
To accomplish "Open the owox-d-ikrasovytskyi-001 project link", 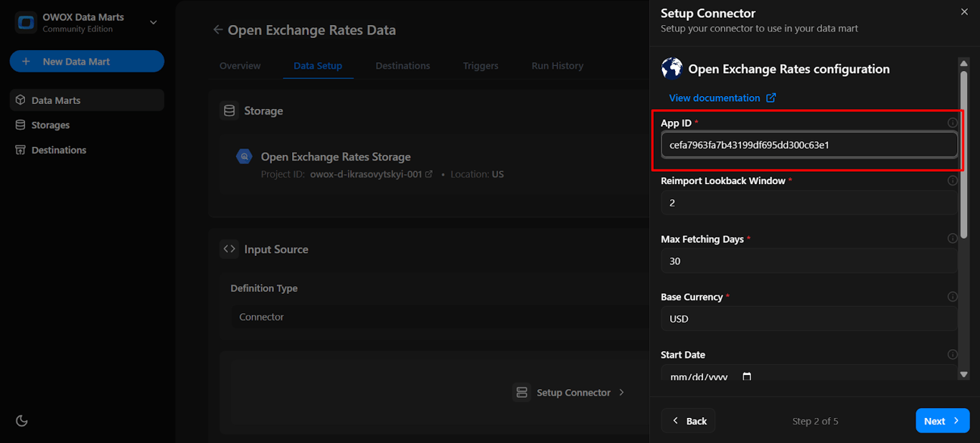I will (371, 174).
